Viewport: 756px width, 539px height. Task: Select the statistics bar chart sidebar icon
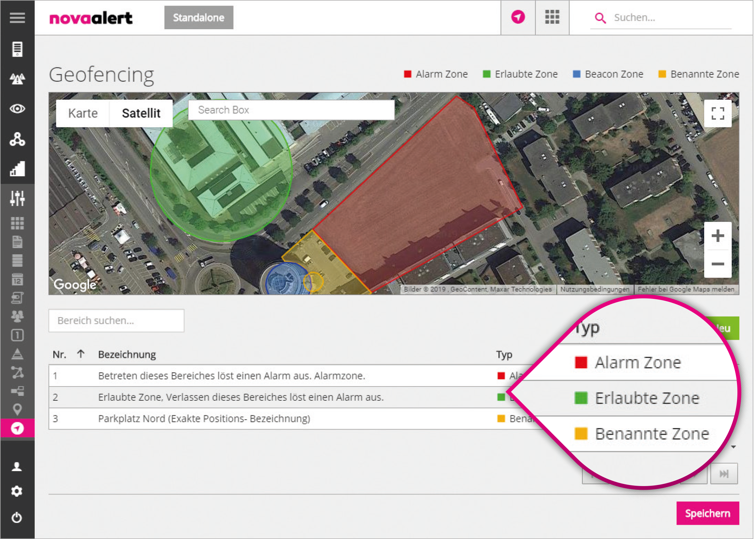[17, 169]
